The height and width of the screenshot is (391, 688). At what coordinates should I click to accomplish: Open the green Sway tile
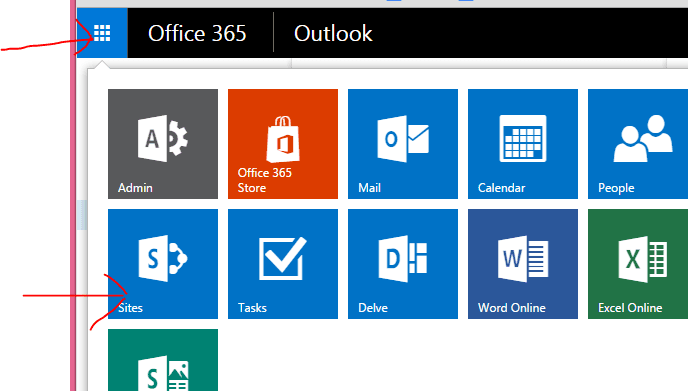coord(163,360)
